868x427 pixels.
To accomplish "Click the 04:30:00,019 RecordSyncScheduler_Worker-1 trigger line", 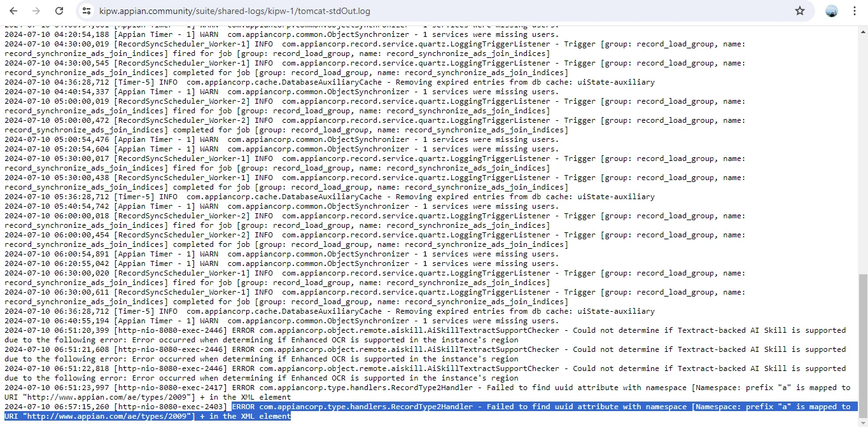I will coord(375,48).
